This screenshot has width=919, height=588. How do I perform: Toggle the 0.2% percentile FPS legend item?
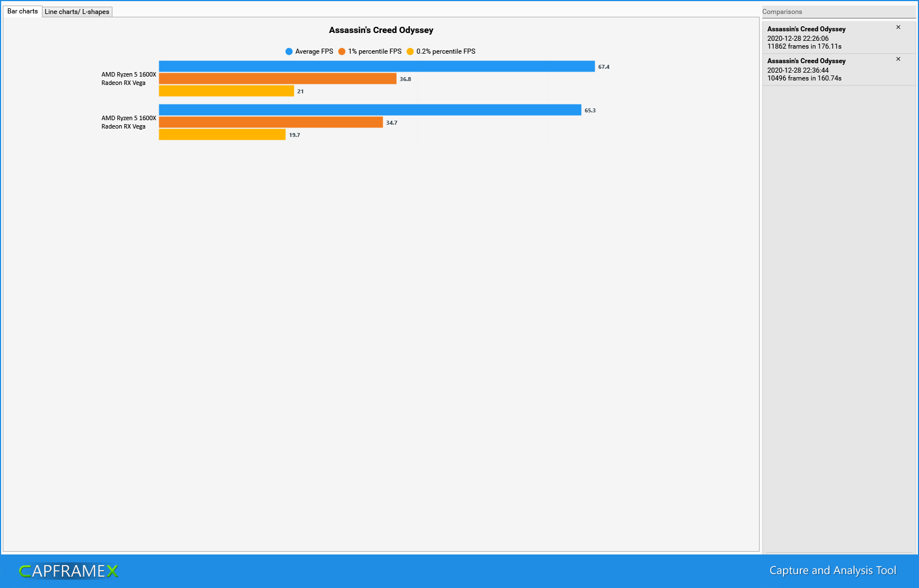click(x=441, y=51)
